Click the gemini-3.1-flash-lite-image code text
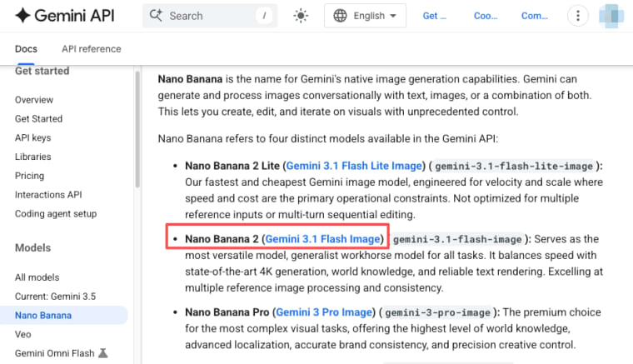Viewport: 633px width, 364px height. (x=514, y=167)
